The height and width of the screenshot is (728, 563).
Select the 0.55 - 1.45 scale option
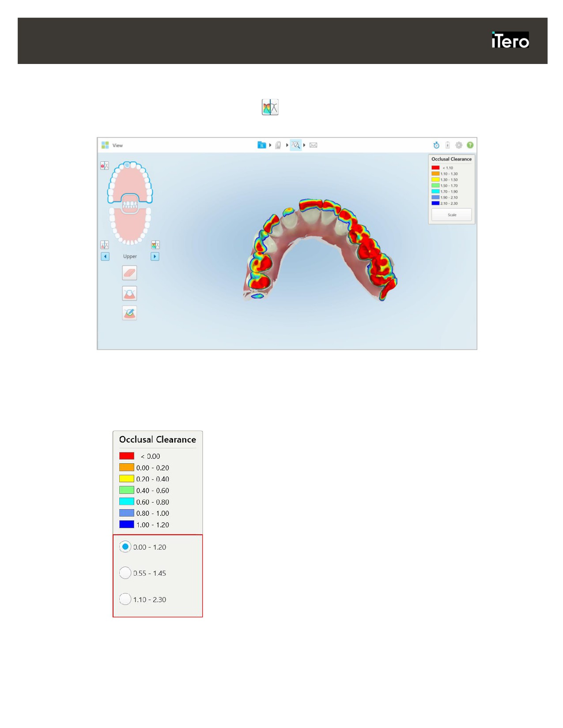[x=125, y=573]
